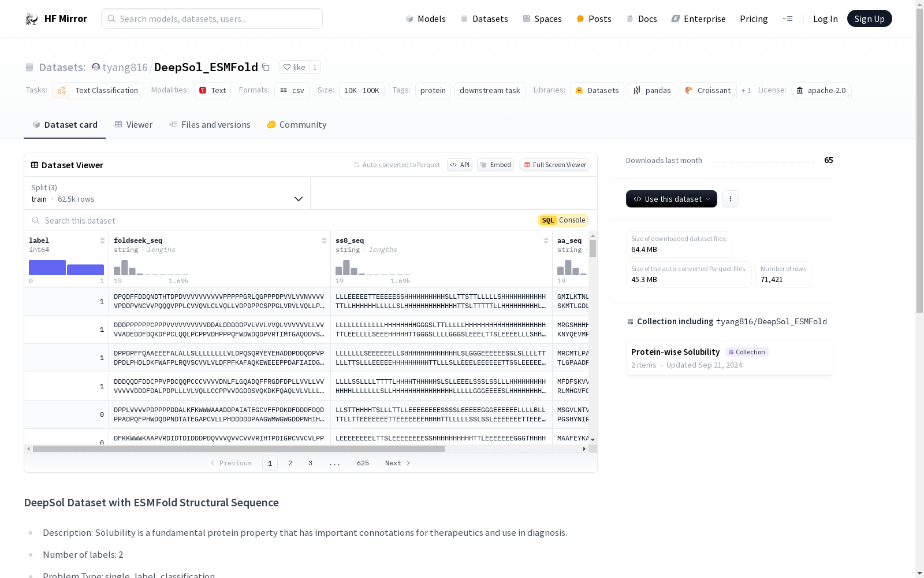Screen dimensions: 924x578
Task: Open the tyang816 user profile link
Action: point(125,68)
